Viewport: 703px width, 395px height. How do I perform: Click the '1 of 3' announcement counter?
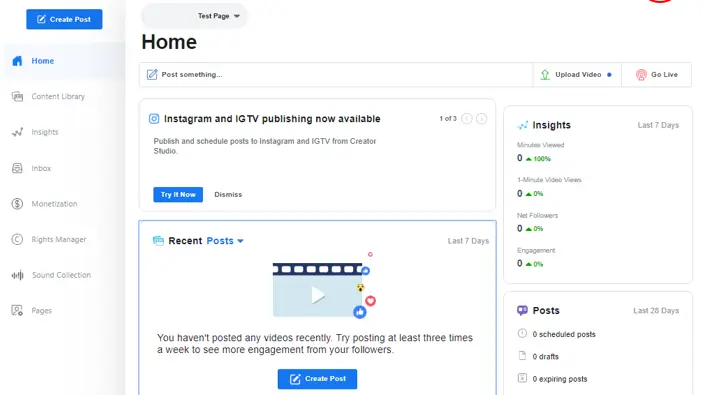click(x=448, y=119)
